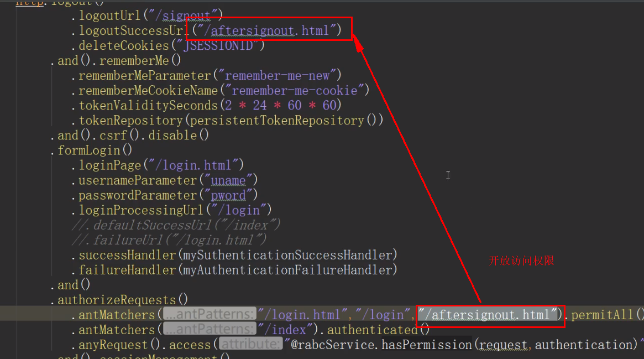Select the "remember-me-new" string

click(x=278, y=76)
